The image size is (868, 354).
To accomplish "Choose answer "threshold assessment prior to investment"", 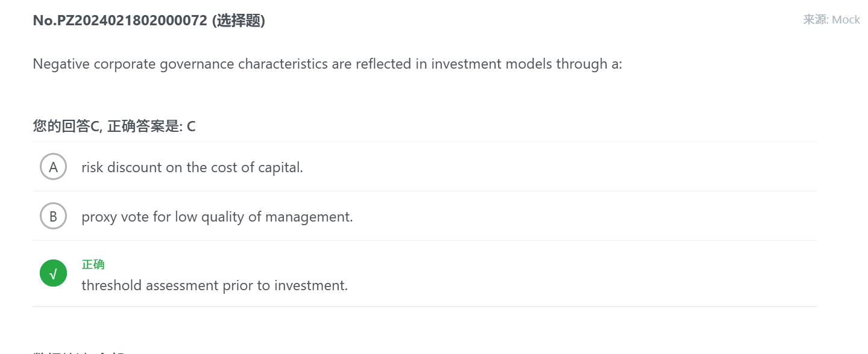I will coord(215,285).
